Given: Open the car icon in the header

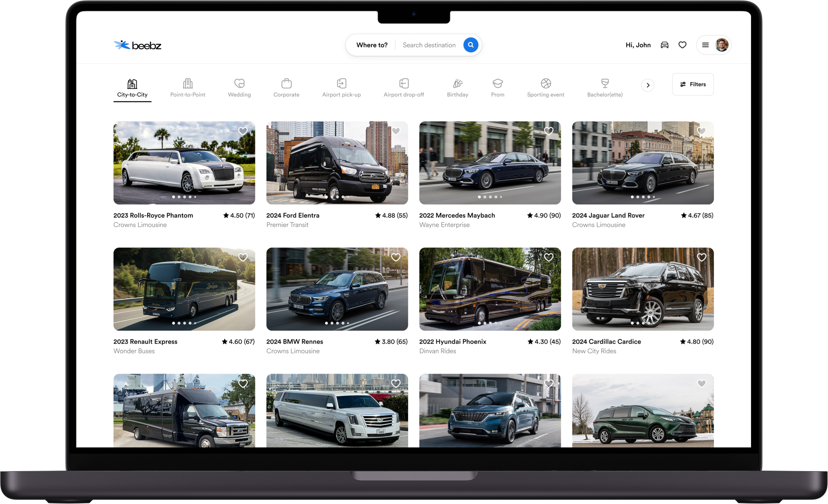Looking at the screenshot, I should [664, 45].
